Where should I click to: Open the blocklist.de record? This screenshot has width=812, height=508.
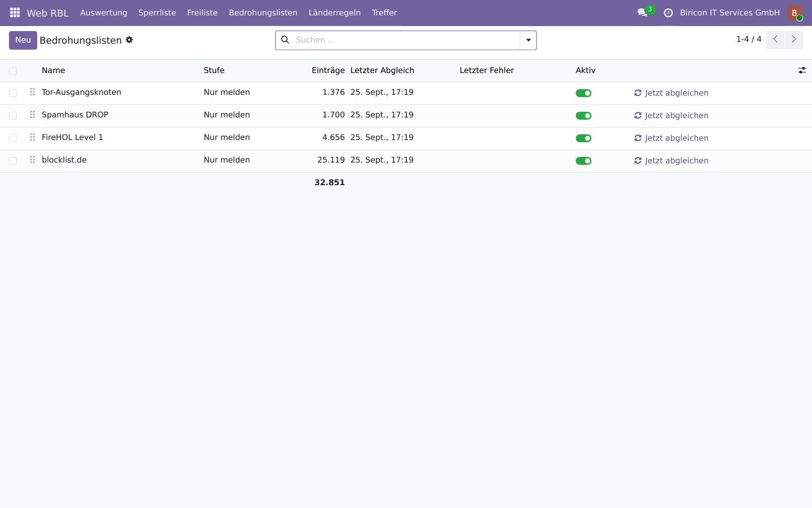tap(64, 160)
